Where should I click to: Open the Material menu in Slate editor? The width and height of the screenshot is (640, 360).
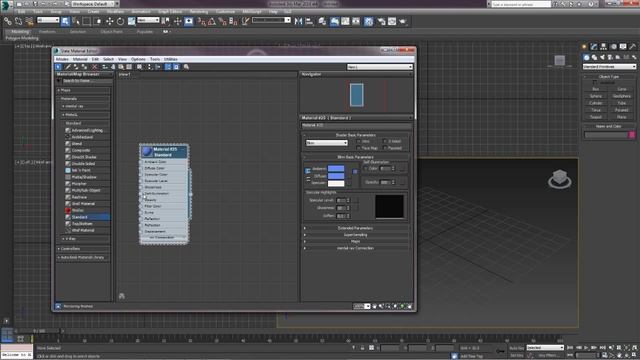pyautogui.click(x=80, y=59)
